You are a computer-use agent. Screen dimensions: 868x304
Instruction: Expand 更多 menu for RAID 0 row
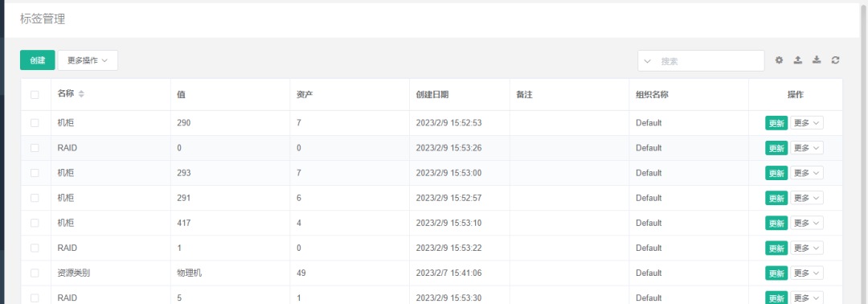click(807, 148)
